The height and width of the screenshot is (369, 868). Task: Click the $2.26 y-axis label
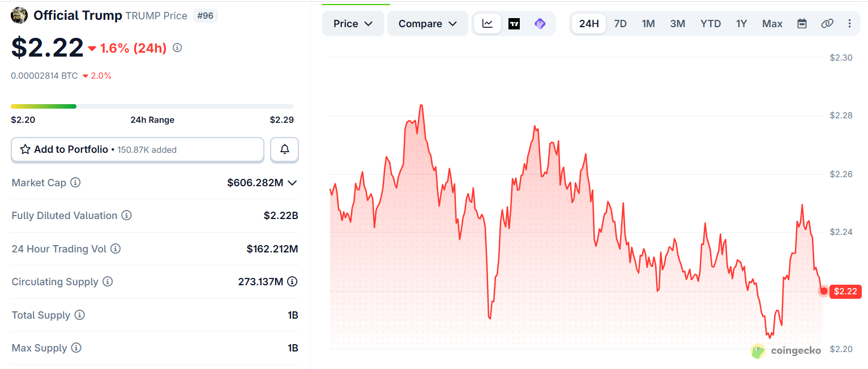841,174
